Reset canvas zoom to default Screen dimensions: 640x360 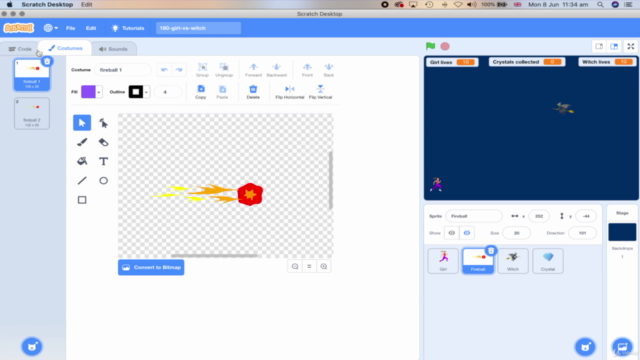coord(309,267)
